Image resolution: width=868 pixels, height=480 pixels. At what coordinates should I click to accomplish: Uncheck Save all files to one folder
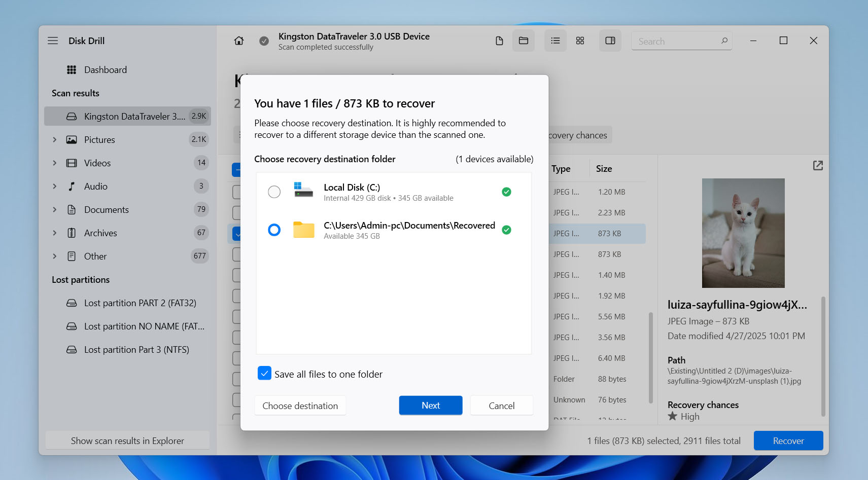(x=264, y=374)
